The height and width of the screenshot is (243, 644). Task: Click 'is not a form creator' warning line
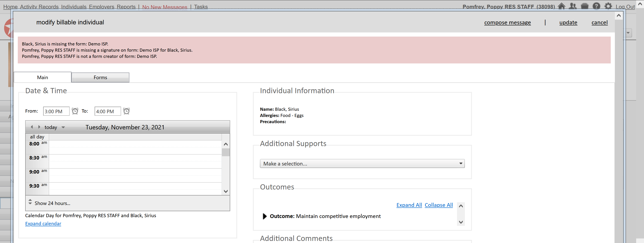[89, 56]
